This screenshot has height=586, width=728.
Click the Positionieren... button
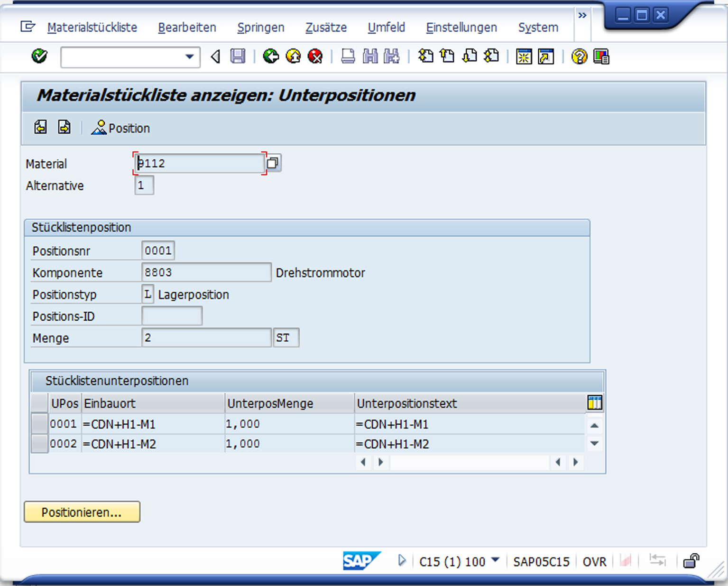coord(82,512)
